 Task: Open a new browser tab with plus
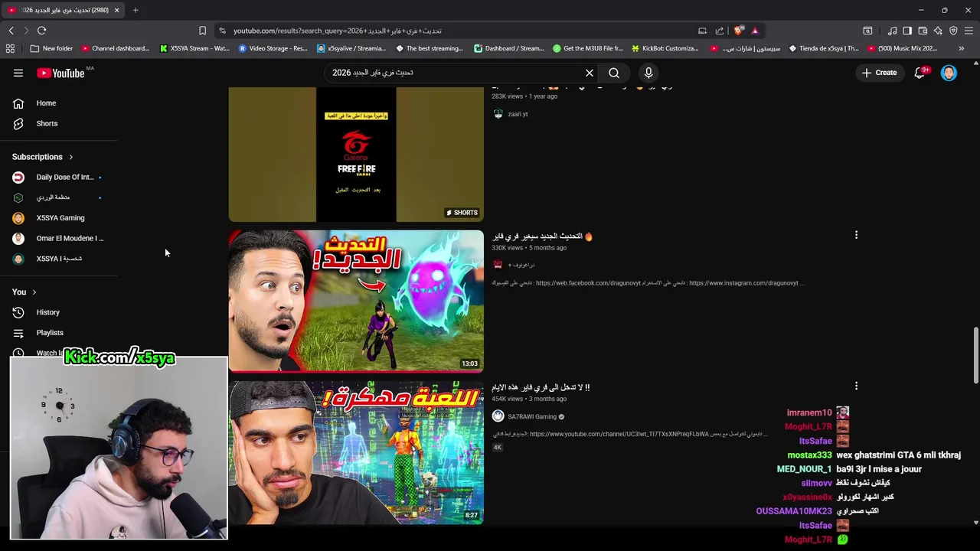coord(136,10)
